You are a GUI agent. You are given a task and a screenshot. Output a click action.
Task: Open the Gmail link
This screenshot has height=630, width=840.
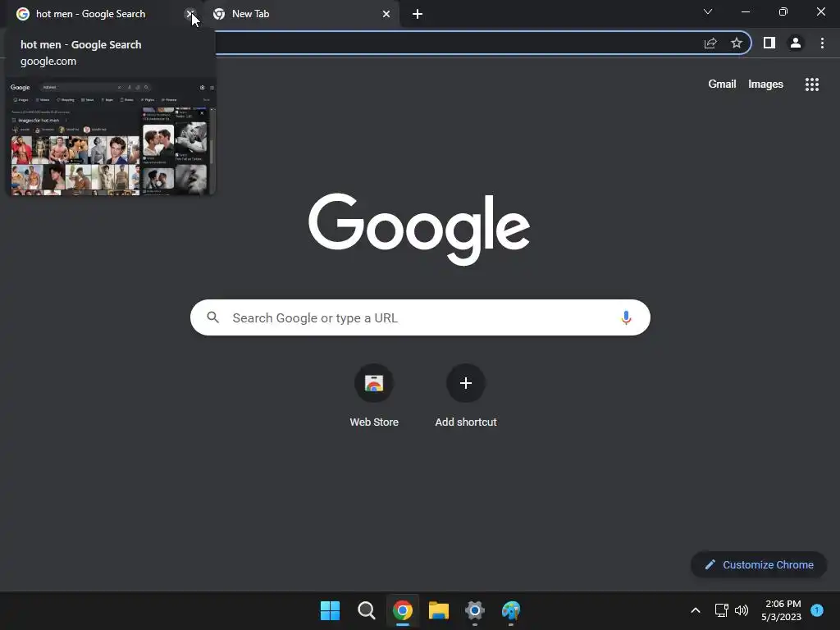(722, 84)
